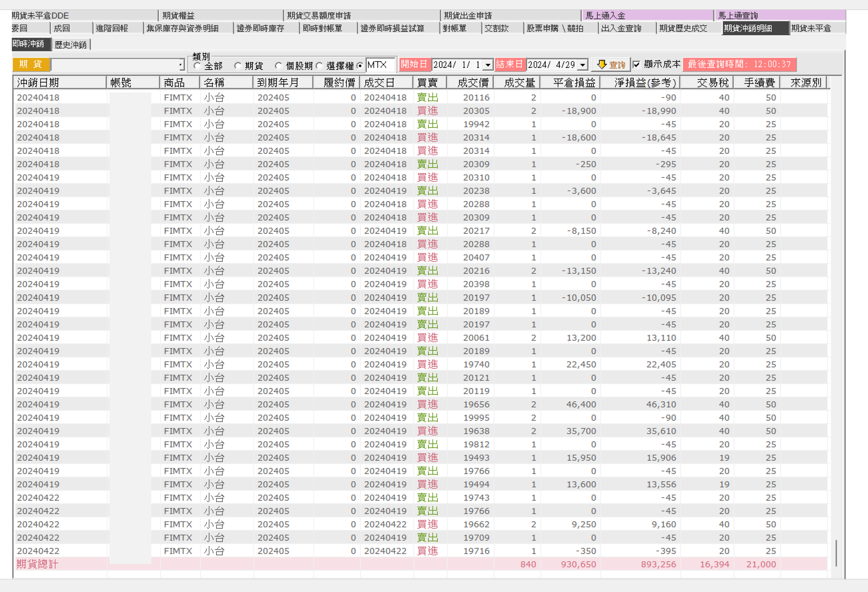The height and width of the screenshot is (592, 868).
Task: Select the 期貨 category radio button
Action: click(238, 66)
